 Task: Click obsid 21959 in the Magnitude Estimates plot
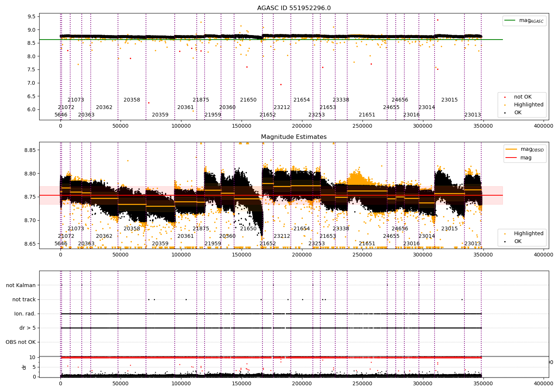[x=213, y=243]
